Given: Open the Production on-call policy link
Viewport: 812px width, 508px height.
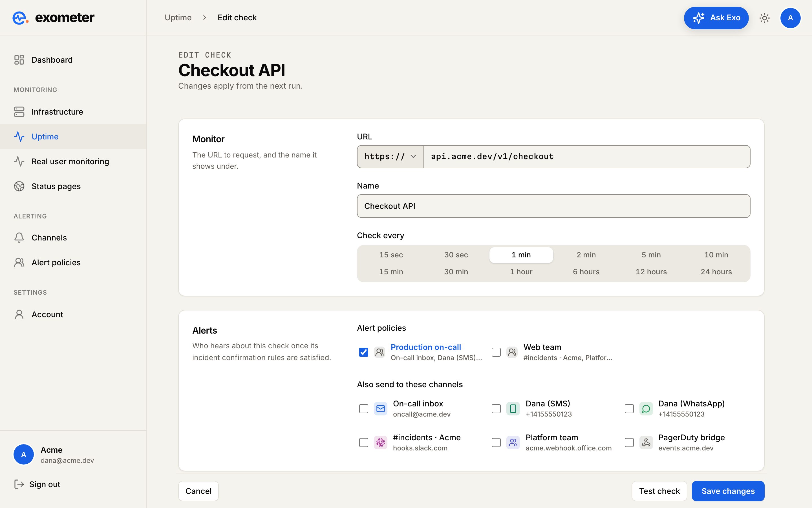Looking at the screenshot, I should 425,347.
